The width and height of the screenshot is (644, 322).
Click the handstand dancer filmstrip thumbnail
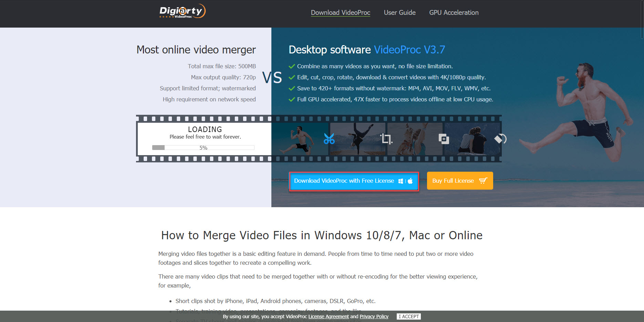click(358, 139)
